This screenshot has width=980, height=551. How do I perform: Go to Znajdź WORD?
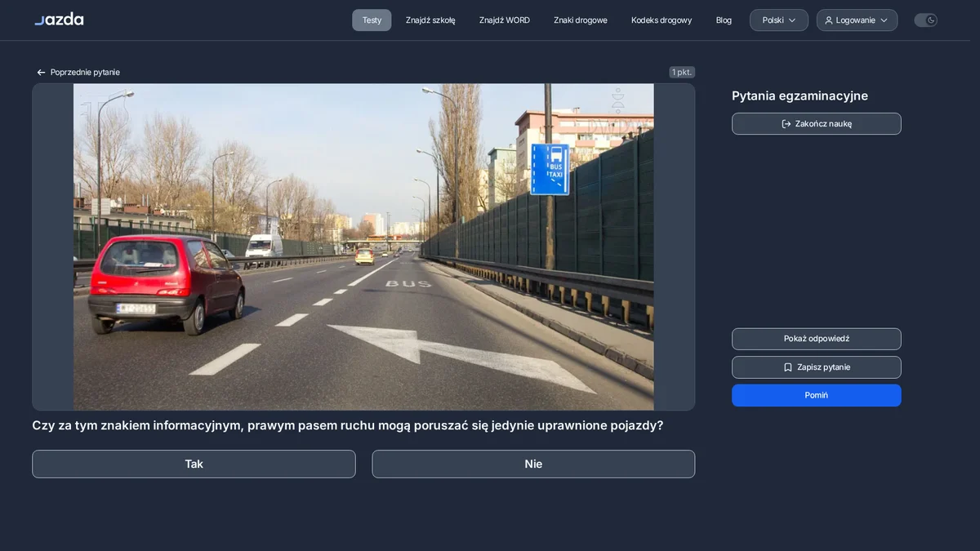(505, 20)
